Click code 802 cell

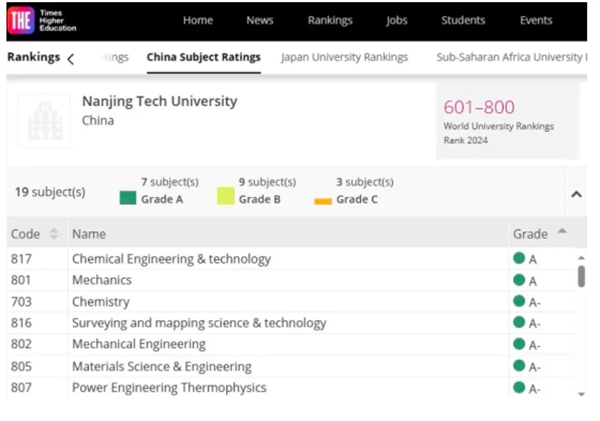tap(21, 344)
